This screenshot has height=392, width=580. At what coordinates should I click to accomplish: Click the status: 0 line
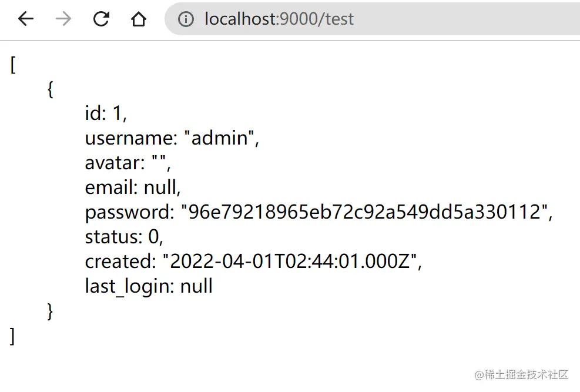123,237
